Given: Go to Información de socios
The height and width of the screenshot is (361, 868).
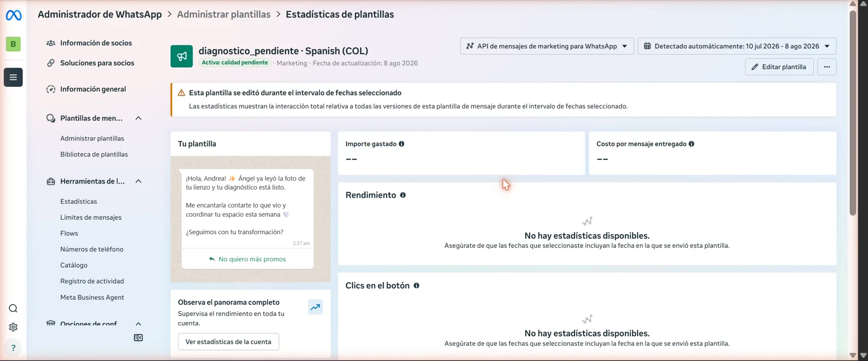Looking at the screenshot, I should click(x=96, y=43).
